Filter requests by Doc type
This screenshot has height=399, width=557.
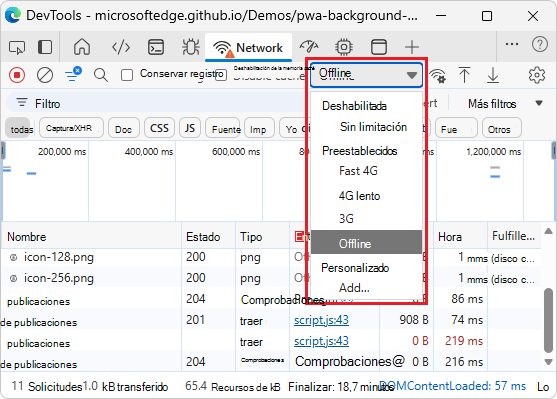pos(124,129)
